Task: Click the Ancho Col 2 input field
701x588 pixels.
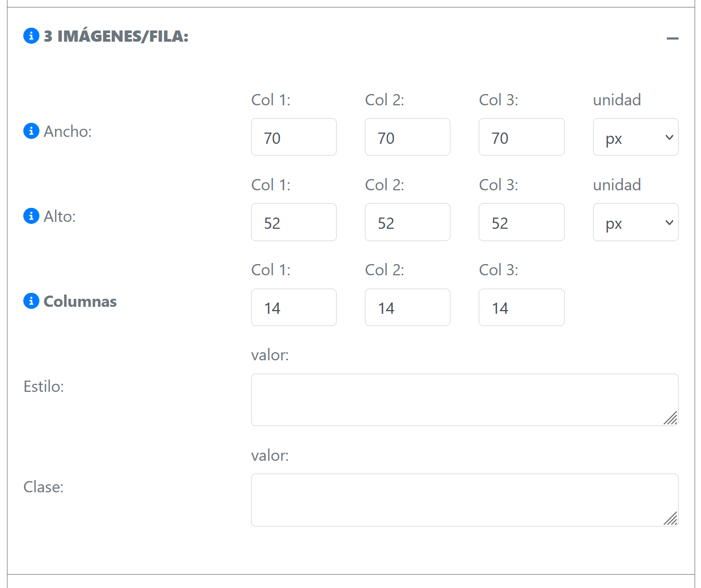Action: tap(407, 137)
